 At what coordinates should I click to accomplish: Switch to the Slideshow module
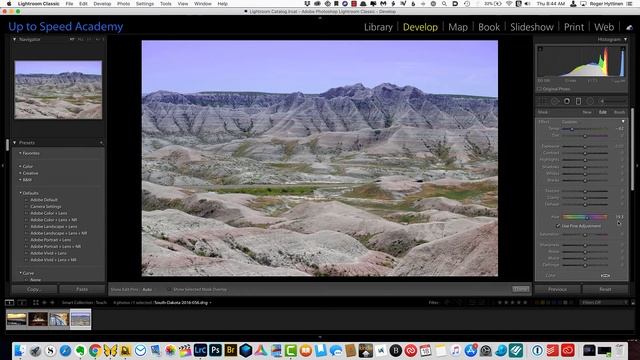tap(532, 27)
